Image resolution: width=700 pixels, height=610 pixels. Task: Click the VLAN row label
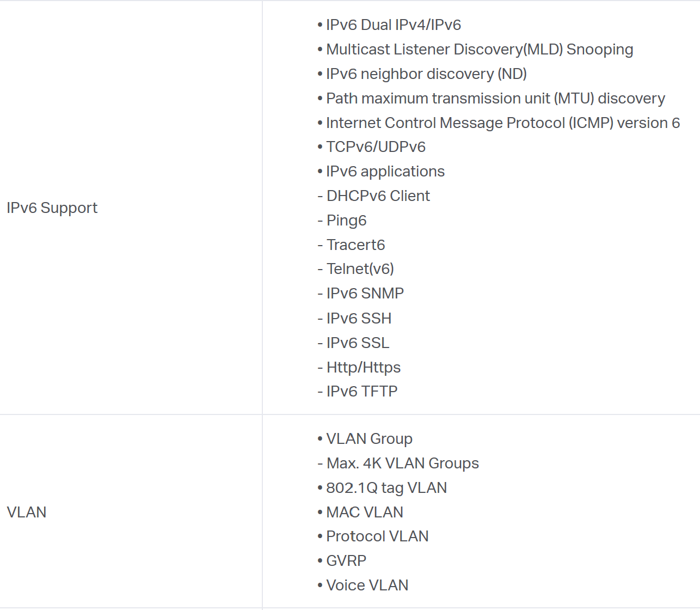click(27, 512)
